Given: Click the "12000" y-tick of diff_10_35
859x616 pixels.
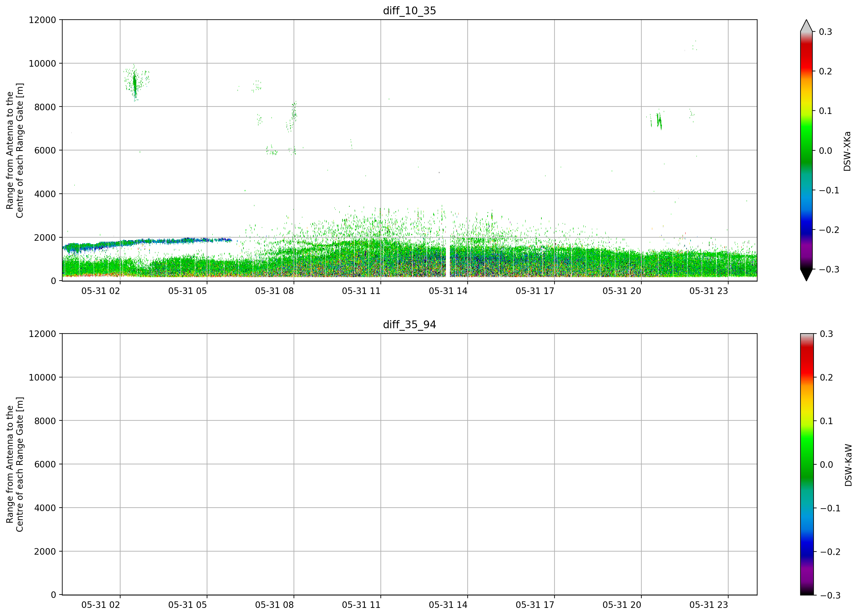Looking at the screenshot, I should [x=42, y=20].
